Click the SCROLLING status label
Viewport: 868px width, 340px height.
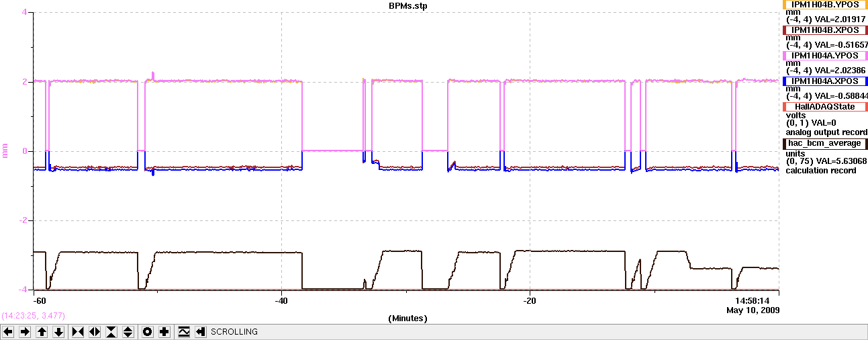[234, 332]
